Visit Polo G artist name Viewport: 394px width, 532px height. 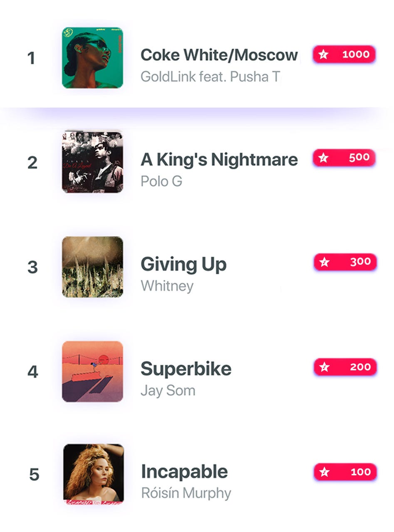coord(161,181)
